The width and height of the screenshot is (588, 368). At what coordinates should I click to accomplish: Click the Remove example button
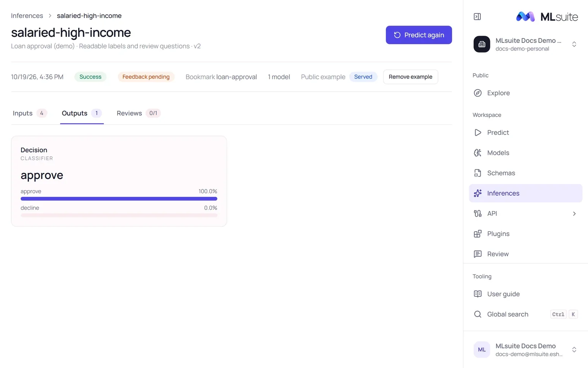pyautogui.click(x=410, y=77)
